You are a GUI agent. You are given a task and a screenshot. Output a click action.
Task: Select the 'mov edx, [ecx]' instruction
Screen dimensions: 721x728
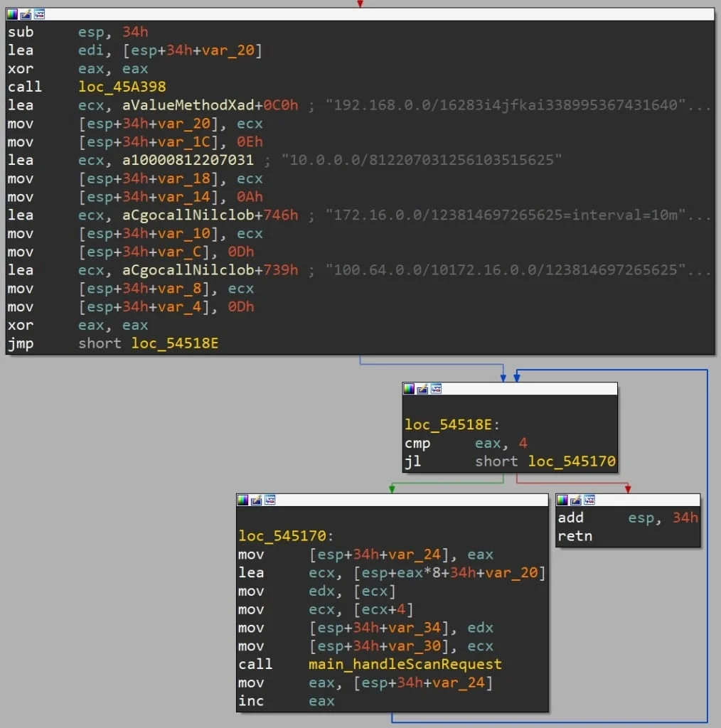(x=317, y=591)
